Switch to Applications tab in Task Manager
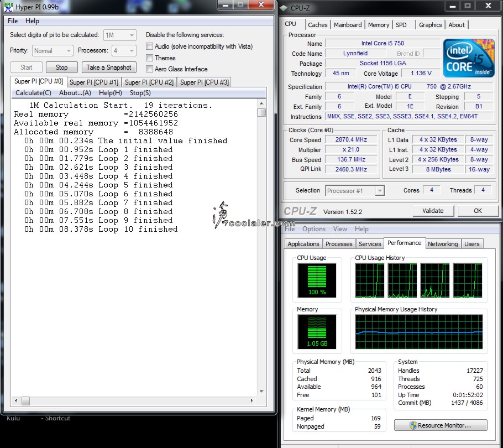 point(303,244)
